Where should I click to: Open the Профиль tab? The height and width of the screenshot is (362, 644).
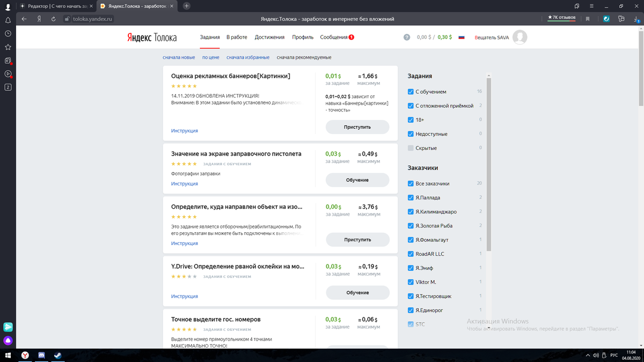tap(303, 38)
